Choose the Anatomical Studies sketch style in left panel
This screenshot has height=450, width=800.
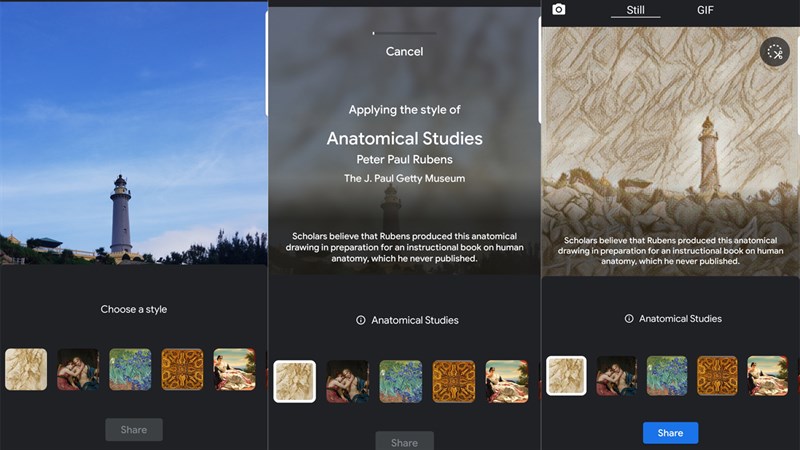[26, 369]
